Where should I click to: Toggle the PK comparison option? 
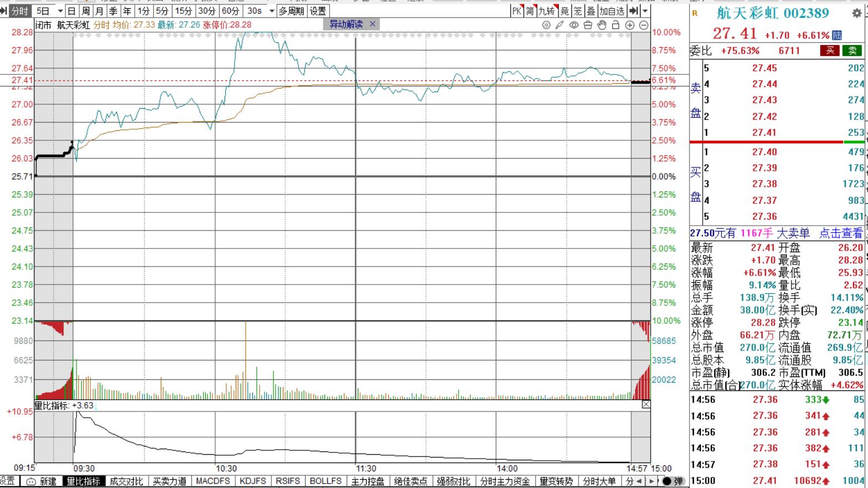[517, 11]
